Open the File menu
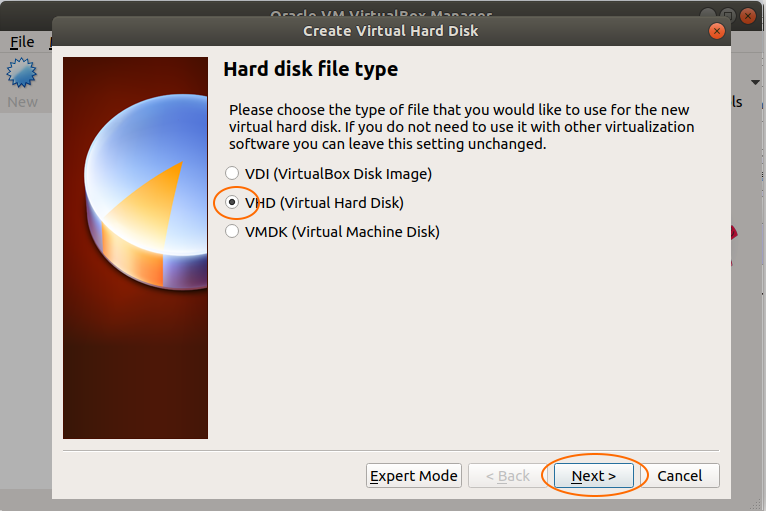 click(x=22, y=42)
